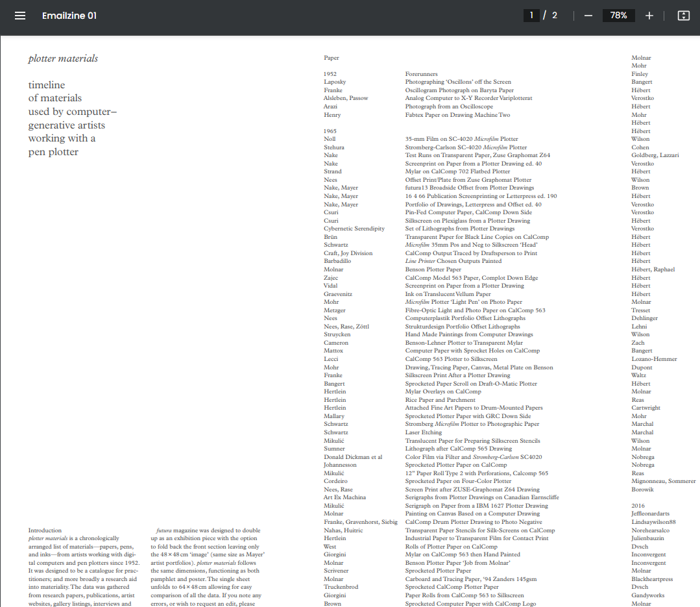This screenshot has height=607, width=700.
Task: Click the Emailzine 01 document title
Action: pos(69,16)
